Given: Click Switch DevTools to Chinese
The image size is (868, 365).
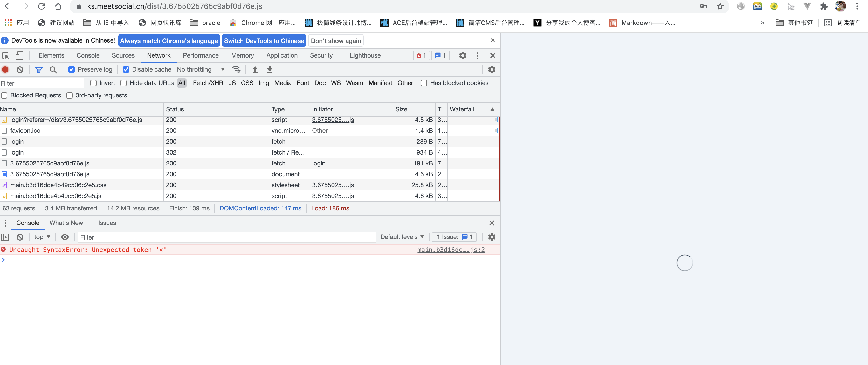Looking at the screenshot, I should 264,41.
